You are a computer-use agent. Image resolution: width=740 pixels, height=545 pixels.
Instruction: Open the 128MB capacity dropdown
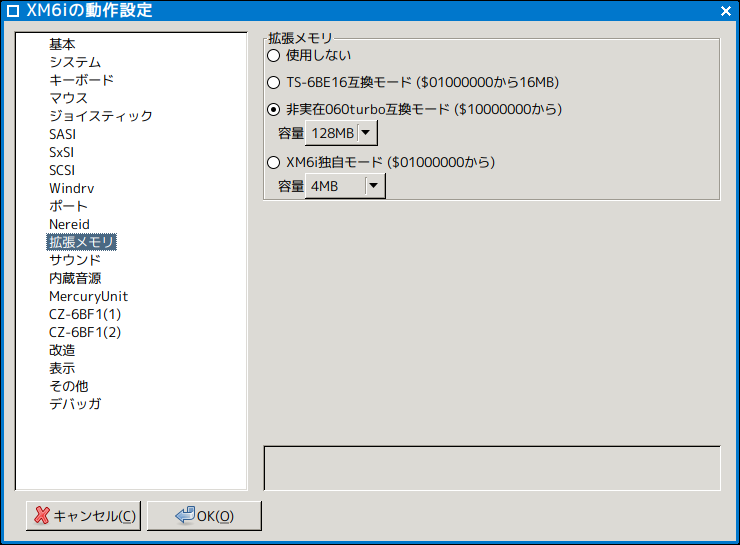pyautogui.click(x=341, y=133)
